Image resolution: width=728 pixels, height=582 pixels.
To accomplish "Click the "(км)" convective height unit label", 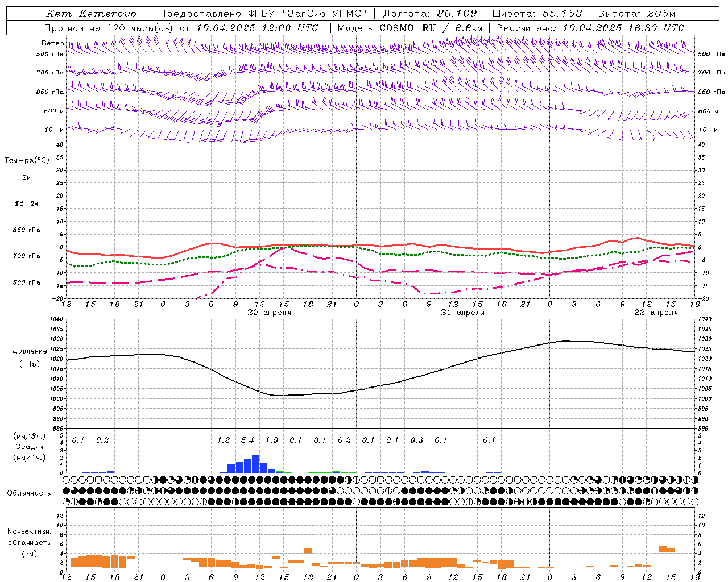I will (29, 554).
